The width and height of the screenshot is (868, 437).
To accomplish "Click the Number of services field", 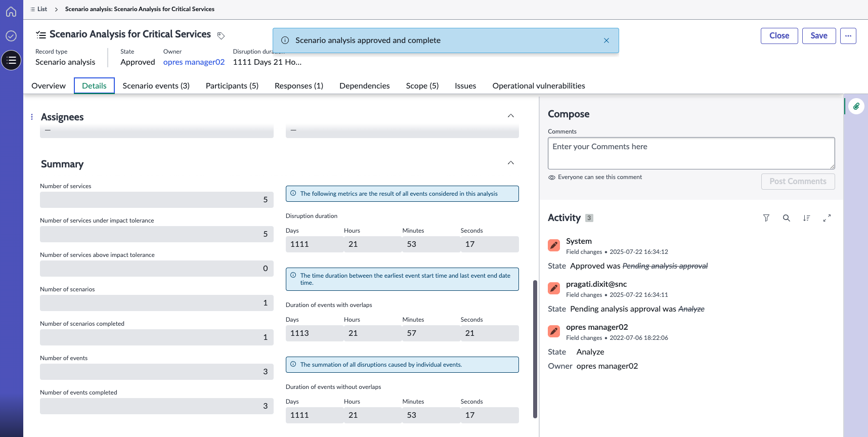I will point(157,200).
